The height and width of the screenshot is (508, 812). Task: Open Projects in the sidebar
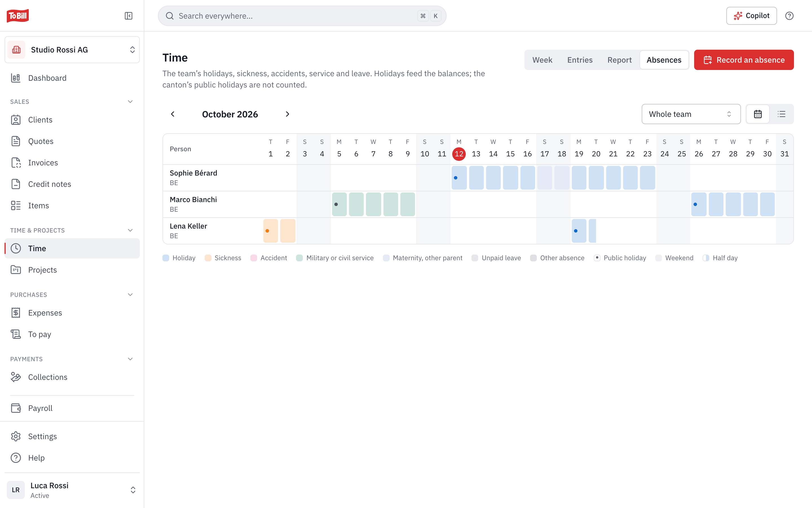click(x=72, y=270)
